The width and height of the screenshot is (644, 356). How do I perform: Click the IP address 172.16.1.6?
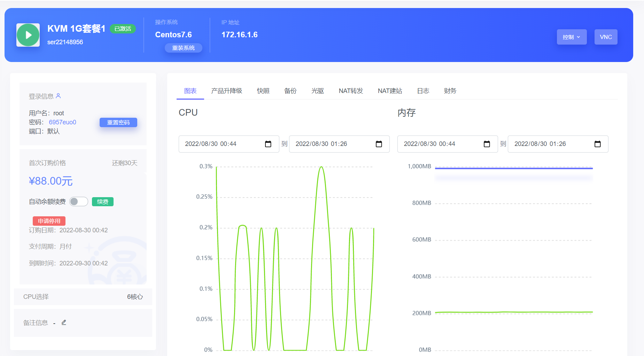[x=240, y=34]
